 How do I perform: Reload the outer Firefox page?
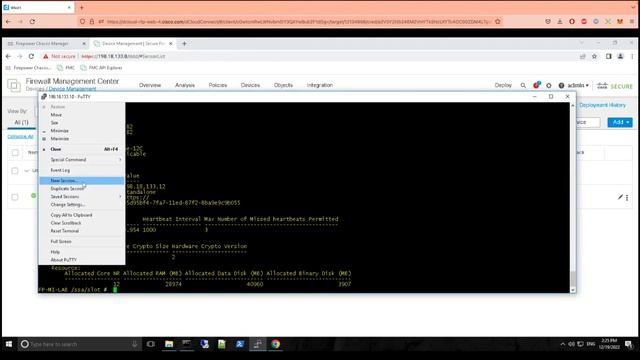point(32,22)
